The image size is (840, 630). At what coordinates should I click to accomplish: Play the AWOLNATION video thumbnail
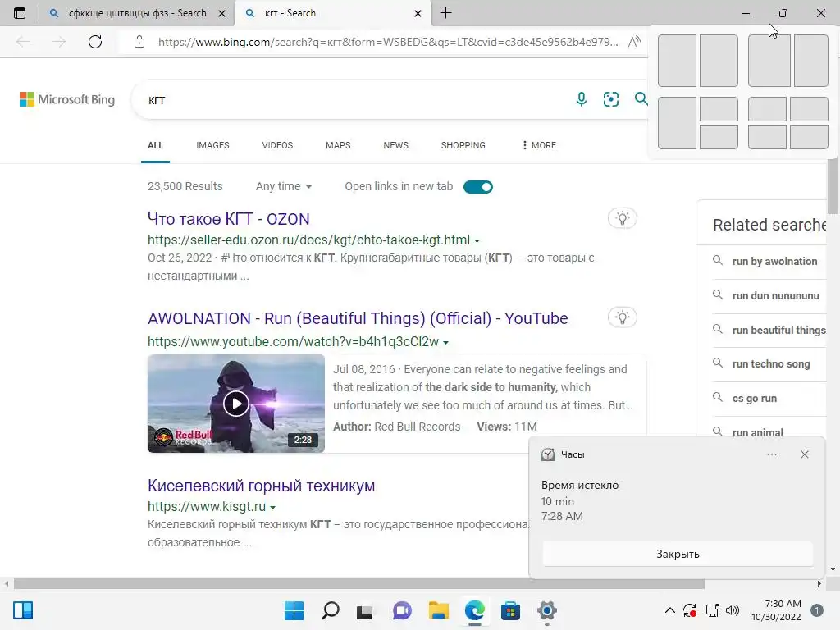(235, 404)
